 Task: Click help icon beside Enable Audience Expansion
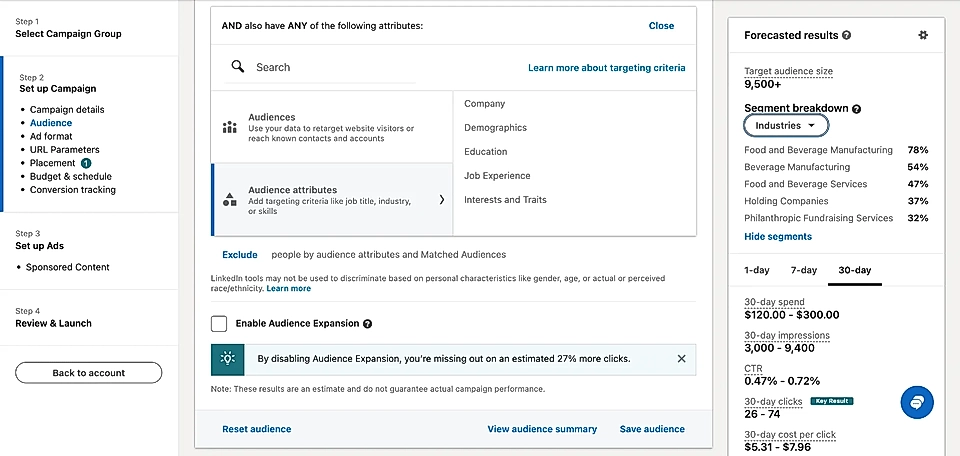point(367,324)
